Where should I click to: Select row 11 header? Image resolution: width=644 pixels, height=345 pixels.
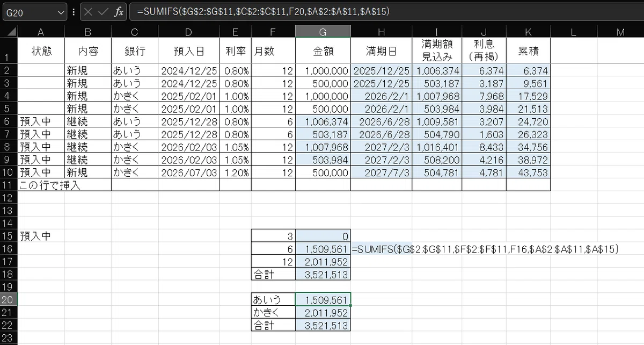9,185
